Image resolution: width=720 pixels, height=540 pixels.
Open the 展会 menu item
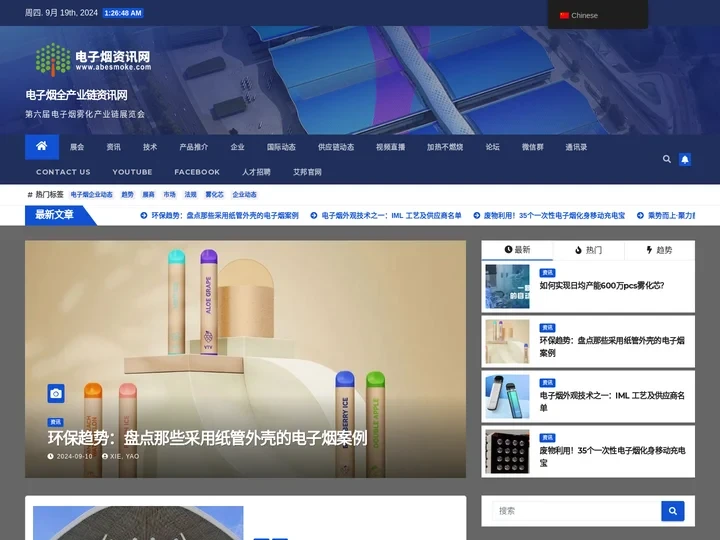(x=77, y=147)
